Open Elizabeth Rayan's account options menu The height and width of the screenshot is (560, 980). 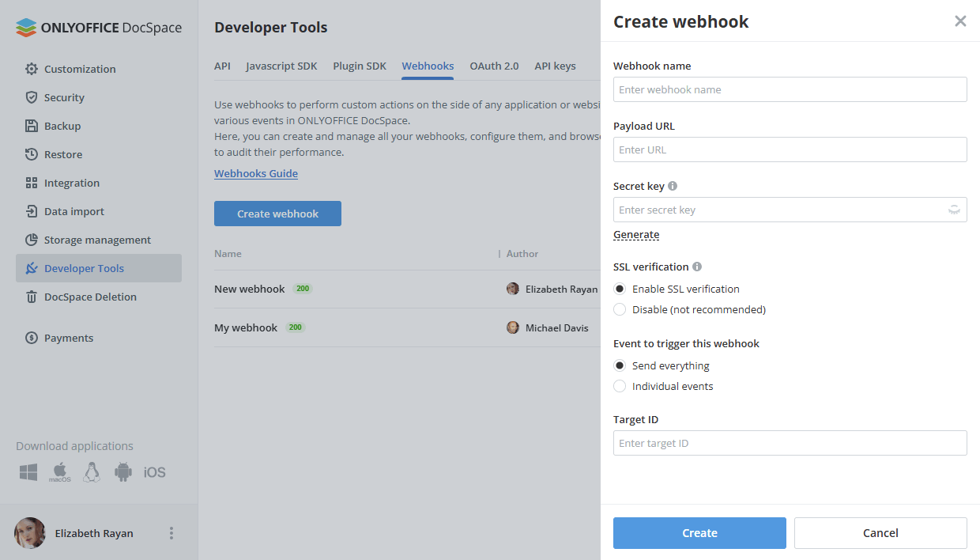pyautogui.click(x=171, y=533)
